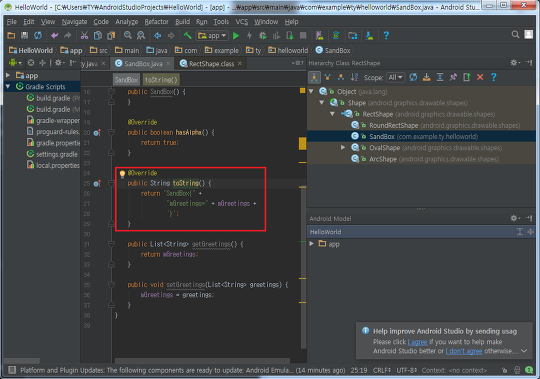Open Hierarchy panel settings gear dropdown
Image resolution: width=540 pixels, height=379 pixels.
[x=515, y=63]
